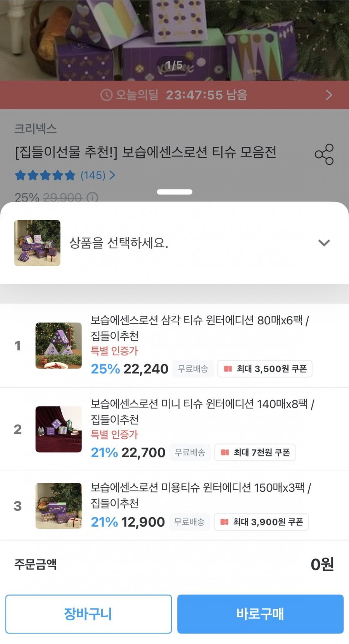
Task: Click the clock icon in deal banner
Action: click(106, 95)
